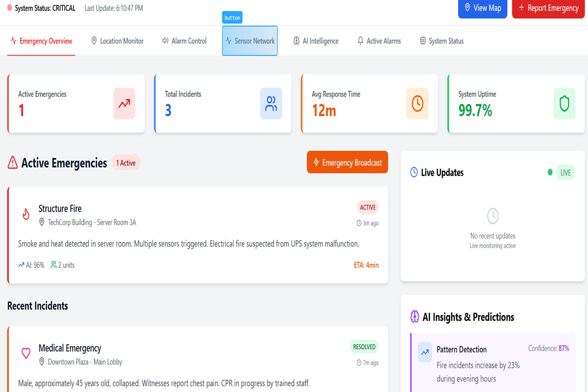Open the Emergency Overview tab

[x=41, y=41]
